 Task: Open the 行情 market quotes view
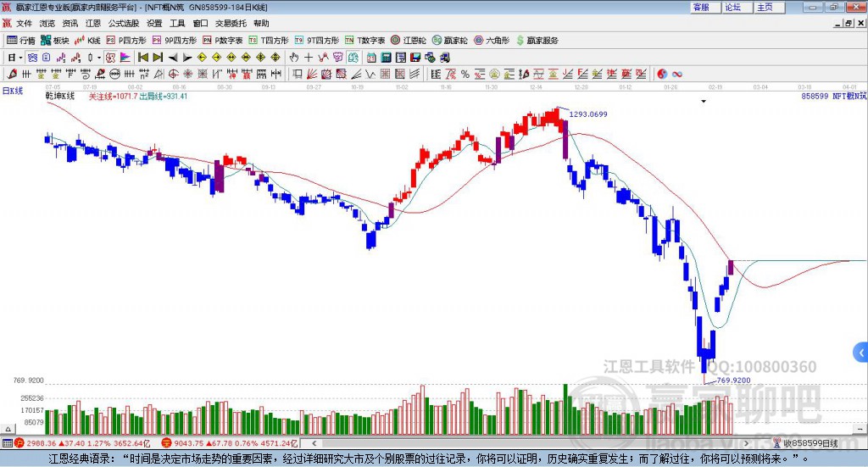(x=21, y=41)
